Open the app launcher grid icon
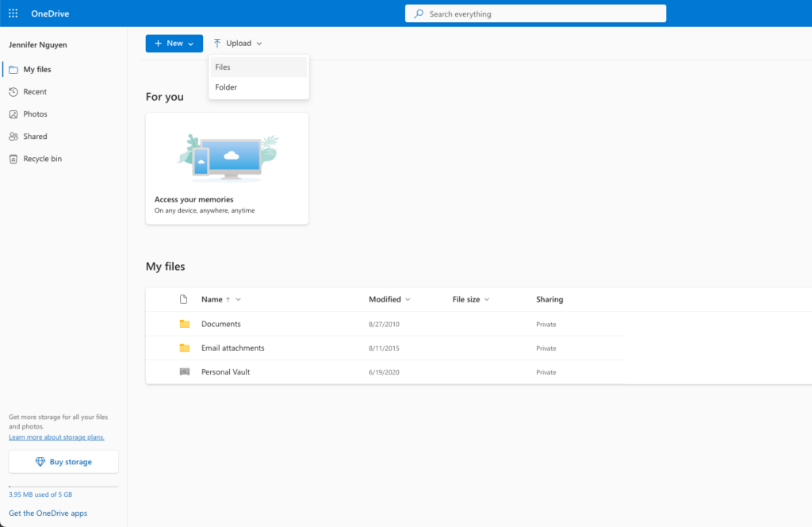 coord(13,13)
